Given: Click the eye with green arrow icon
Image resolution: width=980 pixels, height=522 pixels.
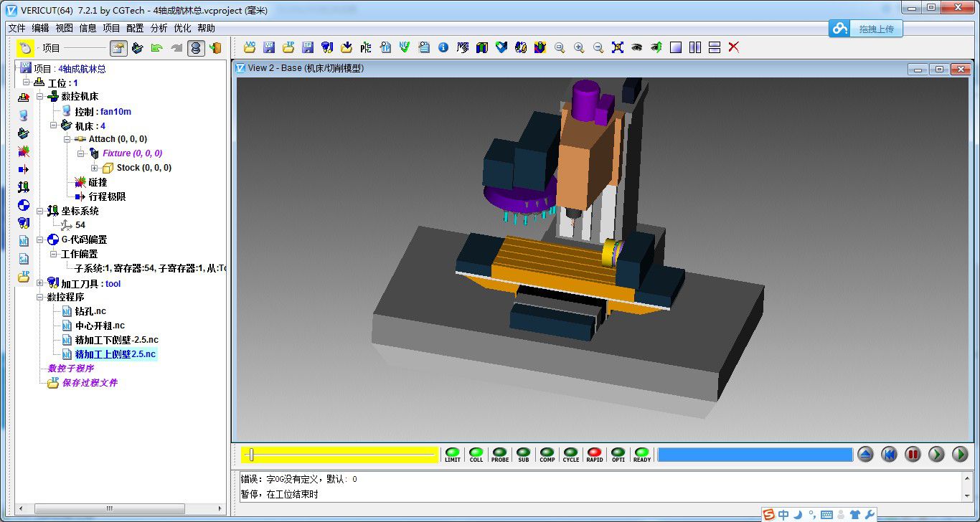Looking at the screenshot, I should click(x=656, y=47).
